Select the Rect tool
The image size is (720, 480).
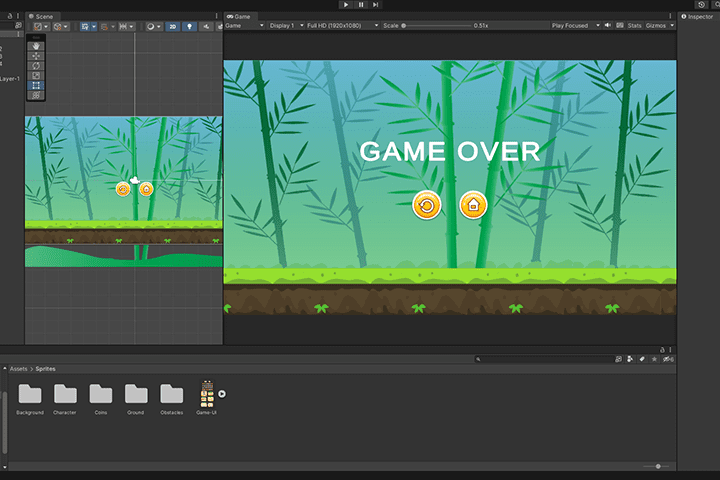pos(36,85)
